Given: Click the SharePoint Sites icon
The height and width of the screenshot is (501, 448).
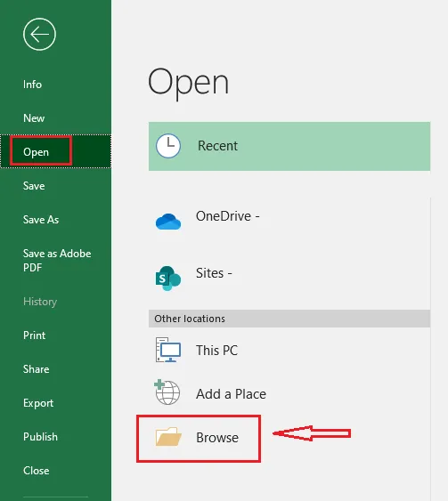Looking at the screenshot, I should coord(167,278).
